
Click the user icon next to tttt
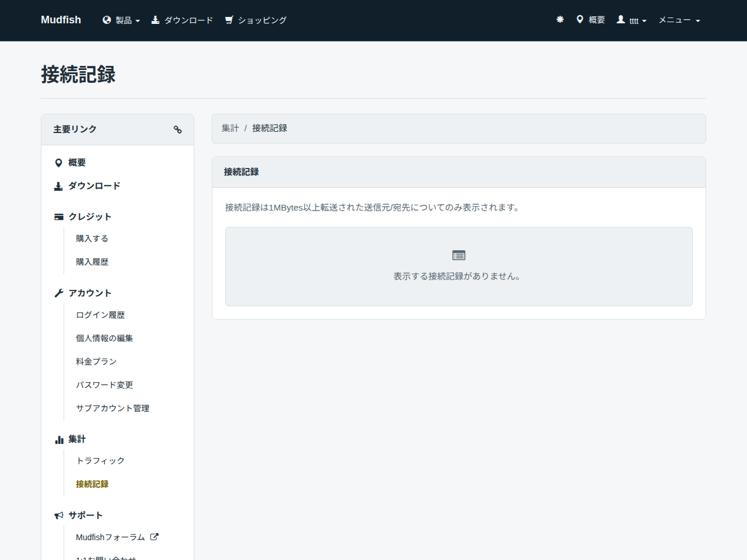coord(621,20)
